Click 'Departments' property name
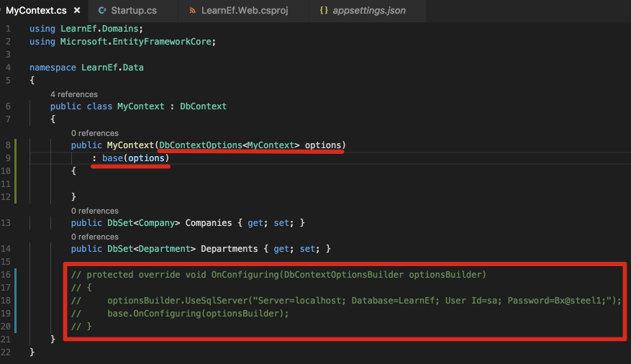Image resolution: width=631 pixels, height=364 pixels. pos(230,249)
